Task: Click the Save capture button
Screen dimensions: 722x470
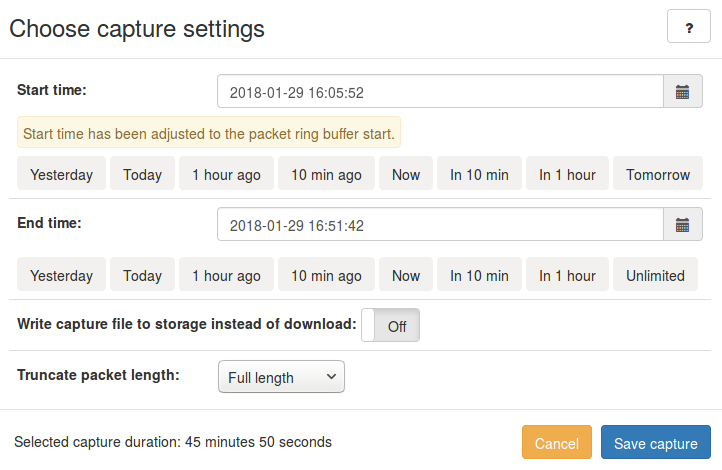Action: pyautogui.click(x=656, y=442)
